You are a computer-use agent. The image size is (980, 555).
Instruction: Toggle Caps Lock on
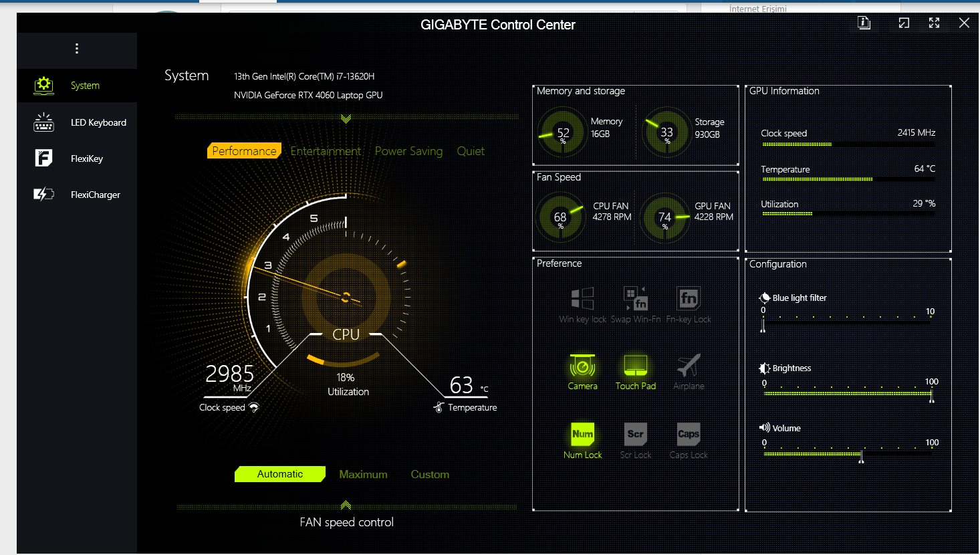click(689, 441)
